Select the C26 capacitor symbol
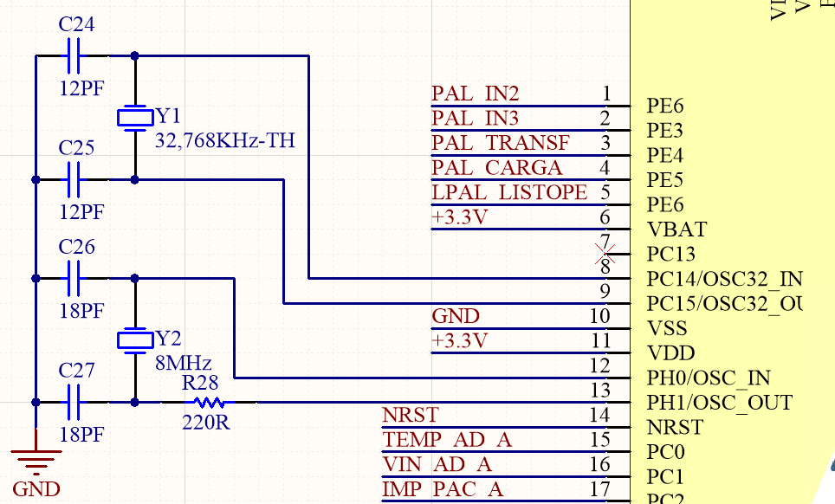The height and width of the screenshot is (504, 835). (74, 278)
